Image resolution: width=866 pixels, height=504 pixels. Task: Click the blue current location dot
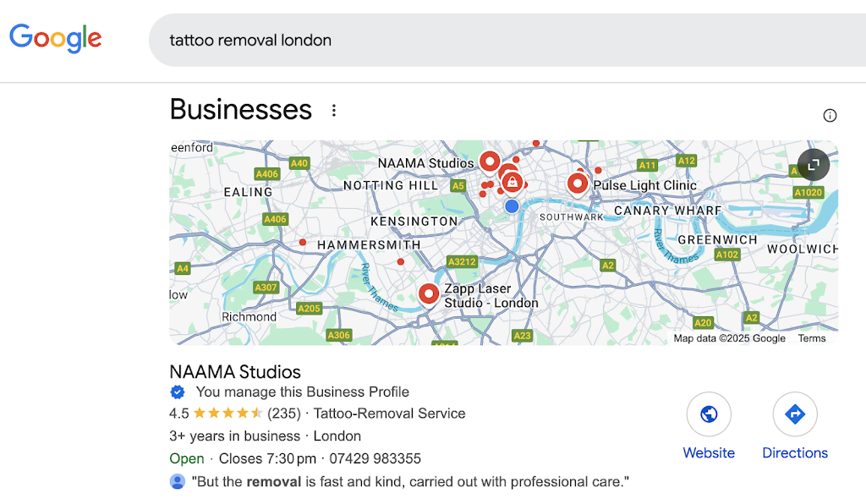pyautogui.click(x=512, y=206)
